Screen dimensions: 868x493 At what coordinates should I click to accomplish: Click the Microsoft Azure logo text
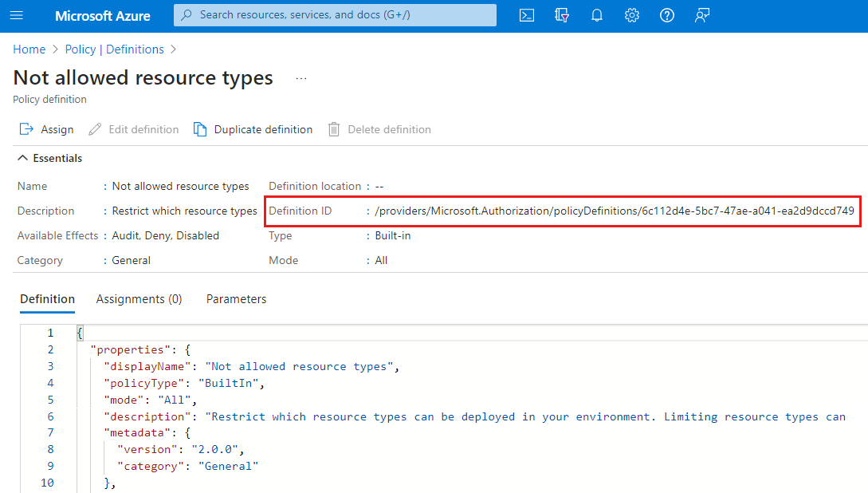click(103, 15)
